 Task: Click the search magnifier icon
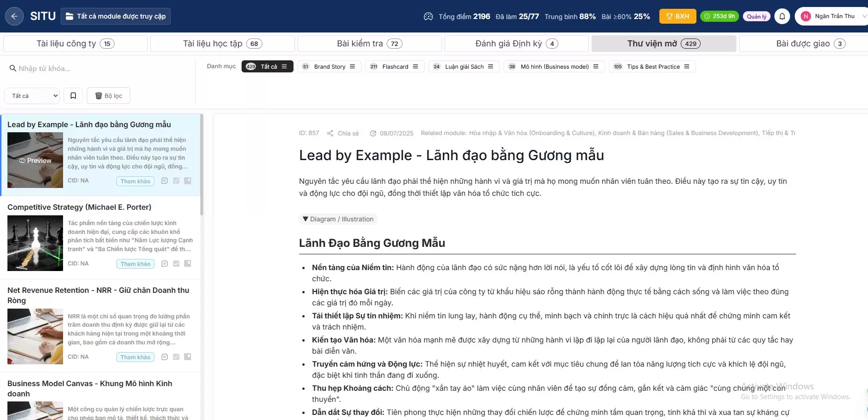pos(13,68)
